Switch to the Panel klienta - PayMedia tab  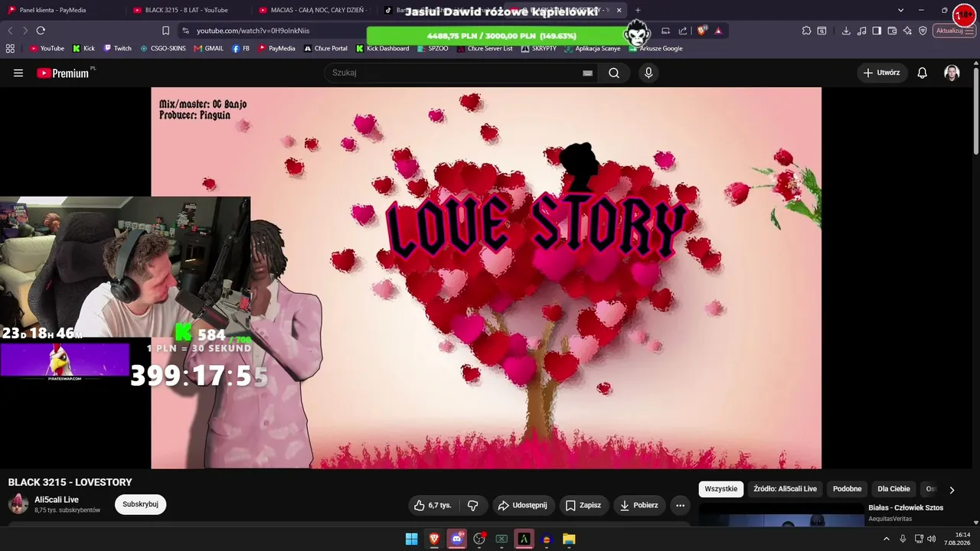click(x=61, y=10)
